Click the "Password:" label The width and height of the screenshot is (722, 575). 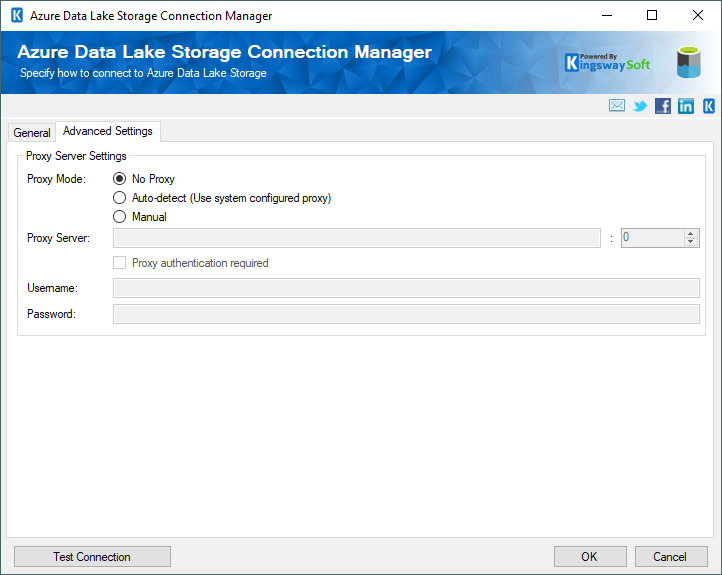pos(51,314)
